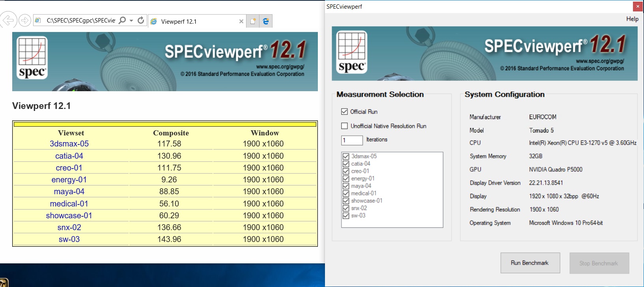Open Microsoft Edge from the tab bar
This screenshot has height=287, width=644.
coord(266,21)
